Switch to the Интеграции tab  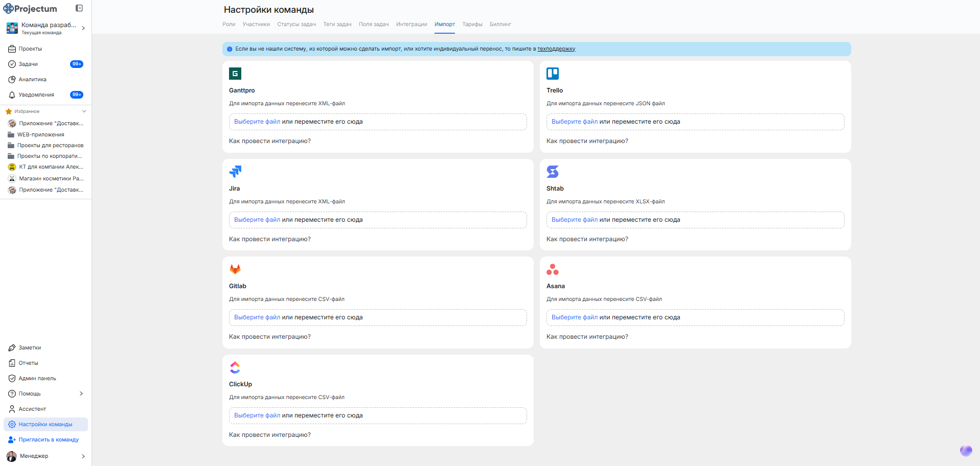coord(411,25)
